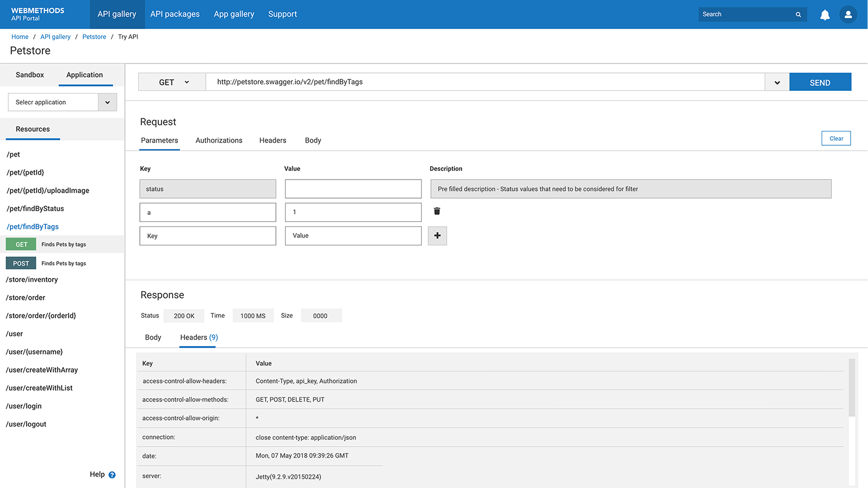
Task: Click the date header value
Action: [x=302, y=456]
